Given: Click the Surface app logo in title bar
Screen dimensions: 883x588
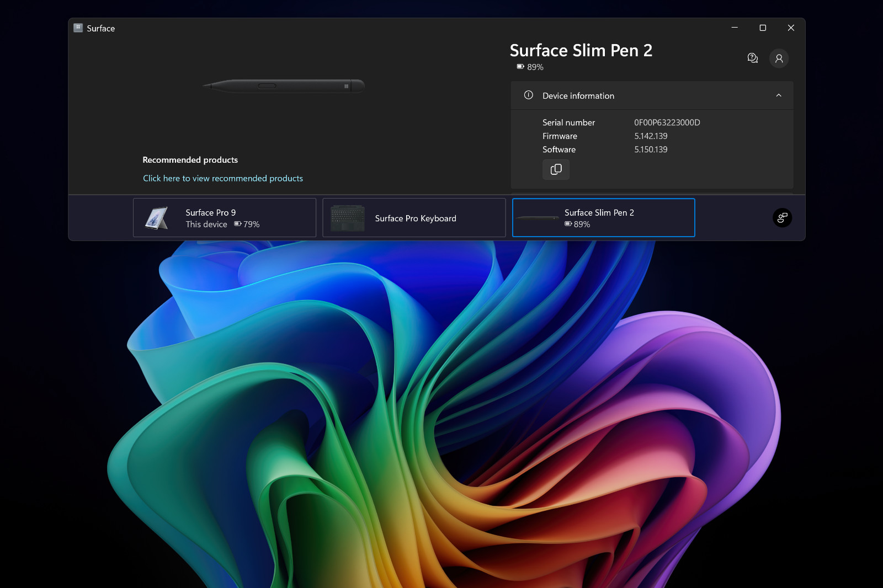Looking at the screenshot, I should click(x=78, y=28).
